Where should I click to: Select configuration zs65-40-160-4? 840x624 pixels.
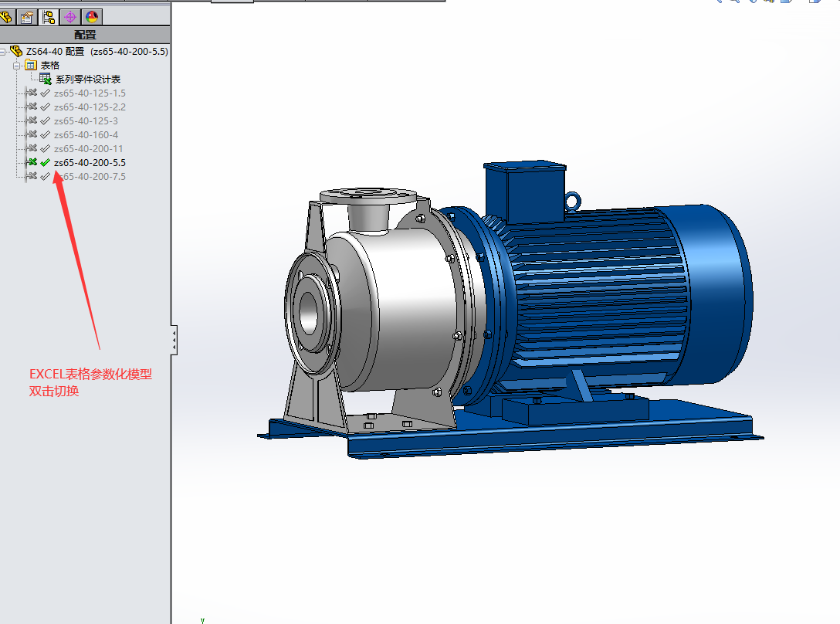86,135
